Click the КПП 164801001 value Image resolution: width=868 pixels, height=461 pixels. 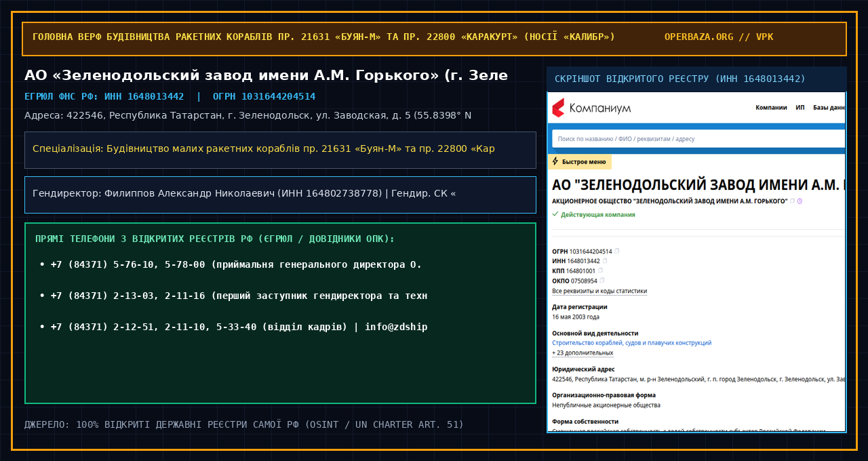[574, 270]
